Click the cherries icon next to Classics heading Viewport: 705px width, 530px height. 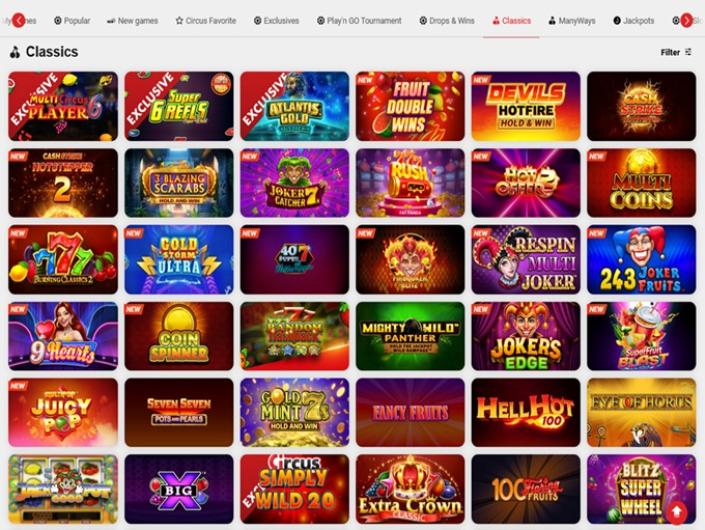pyautogui.click(x=15, y=52)
